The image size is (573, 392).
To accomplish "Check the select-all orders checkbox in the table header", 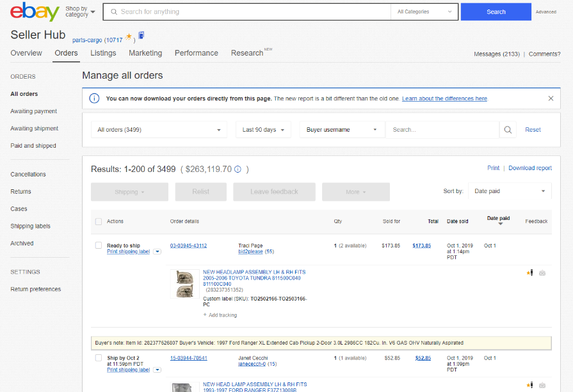I will 99,221.
